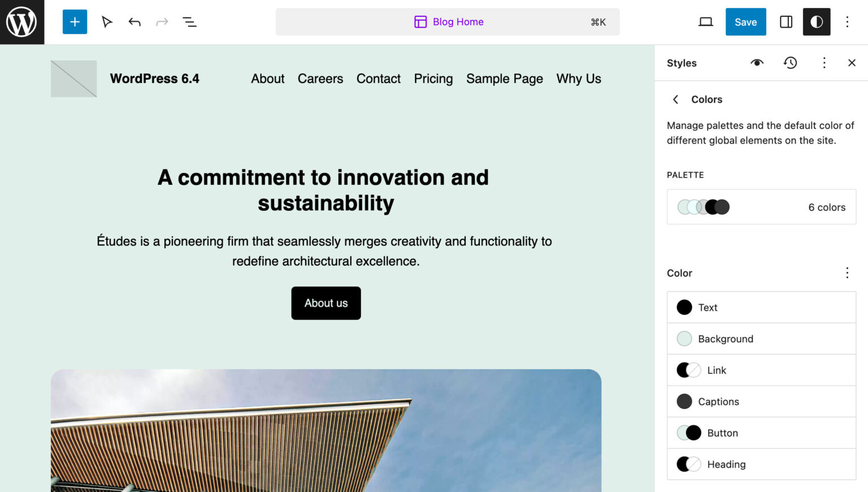Save the site changes
The image size is (868, 492).
(x=745, y=22)
